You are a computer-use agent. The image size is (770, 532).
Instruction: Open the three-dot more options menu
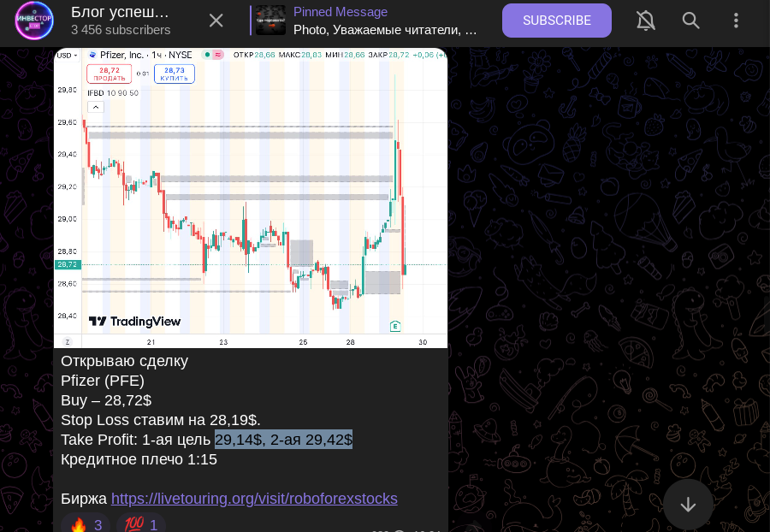point(736,21)
